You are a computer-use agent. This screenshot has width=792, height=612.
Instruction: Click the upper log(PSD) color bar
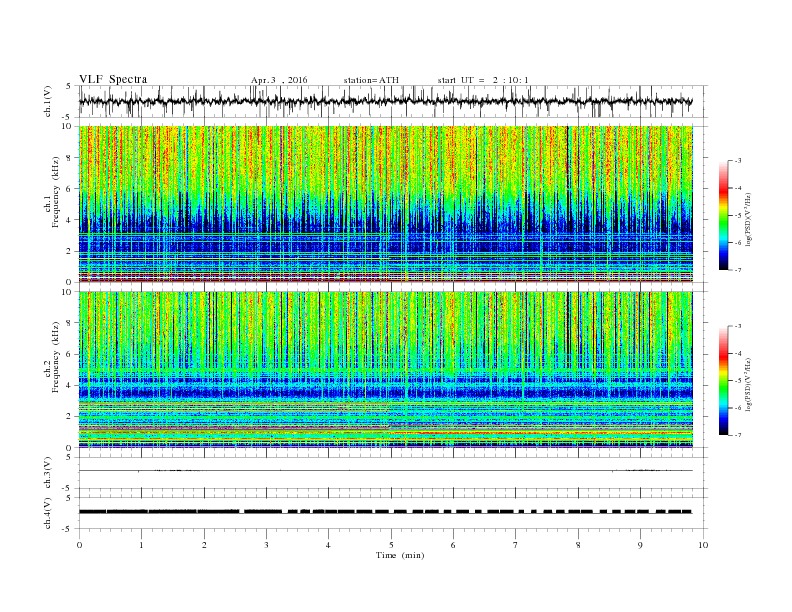[x=724, y=215]
